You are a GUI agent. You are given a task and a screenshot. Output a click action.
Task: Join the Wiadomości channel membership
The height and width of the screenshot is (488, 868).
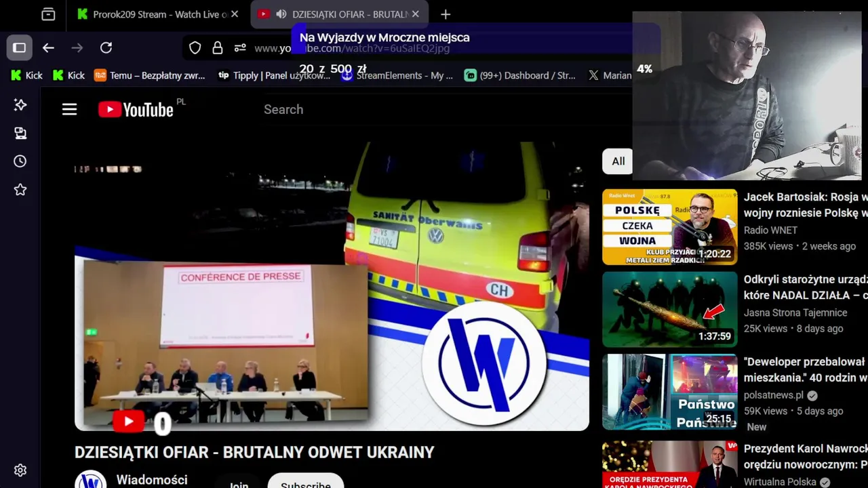(x=239, y=481)
